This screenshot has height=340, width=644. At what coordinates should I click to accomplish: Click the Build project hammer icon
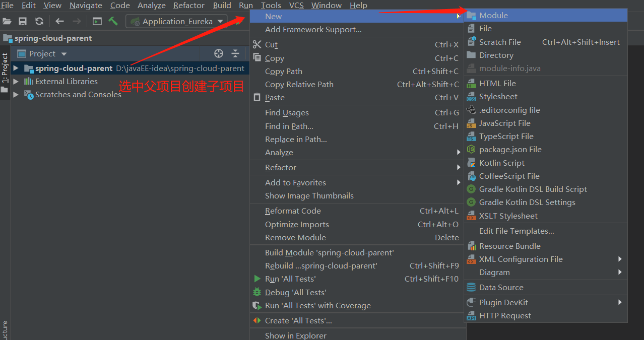point(113,21)
